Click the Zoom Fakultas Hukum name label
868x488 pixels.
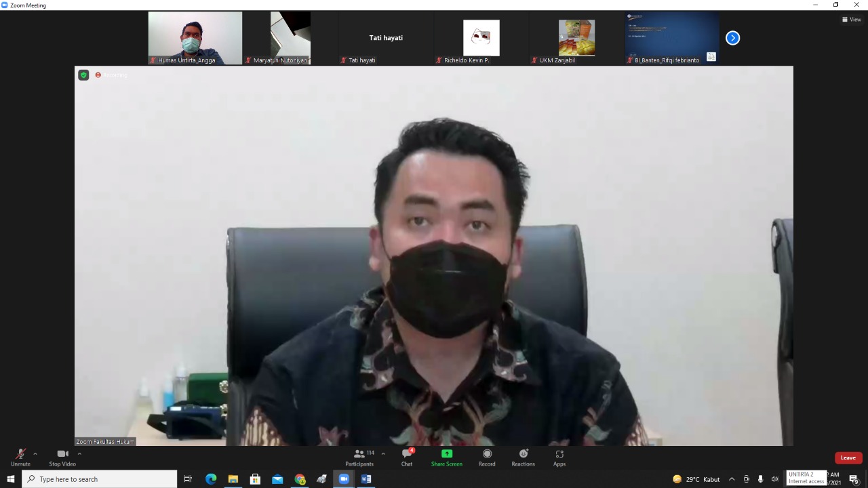click(105, 442)
